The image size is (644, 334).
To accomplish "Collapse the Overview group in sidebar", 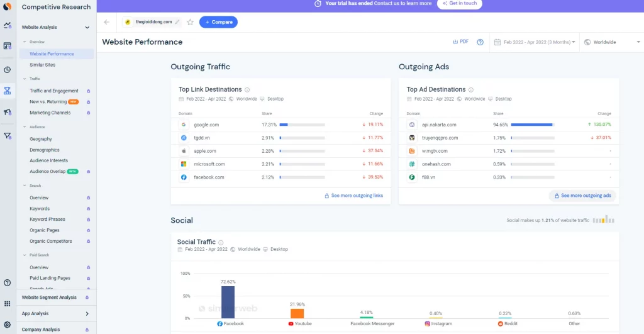I will (x=25, y=42).
